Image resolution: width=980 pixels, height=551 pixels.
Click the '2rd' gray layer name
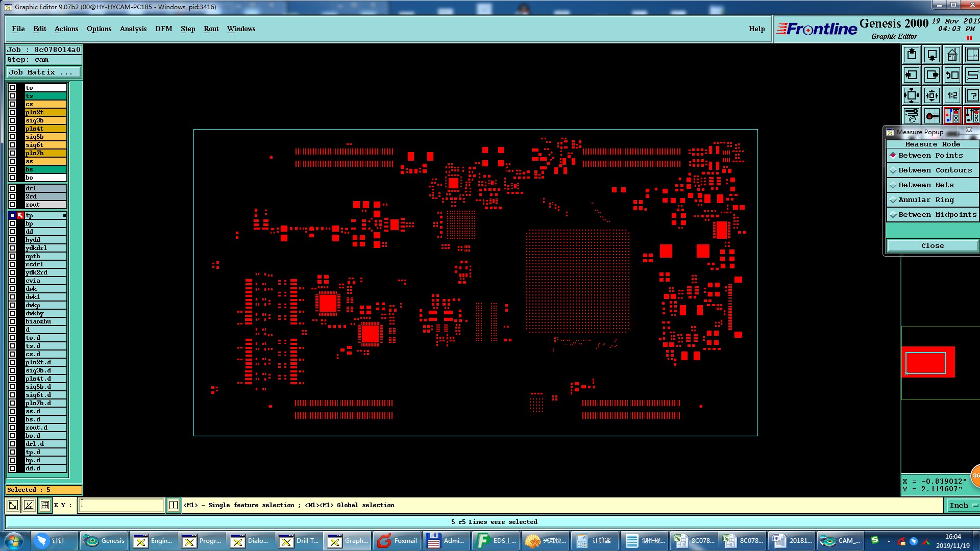46,196
